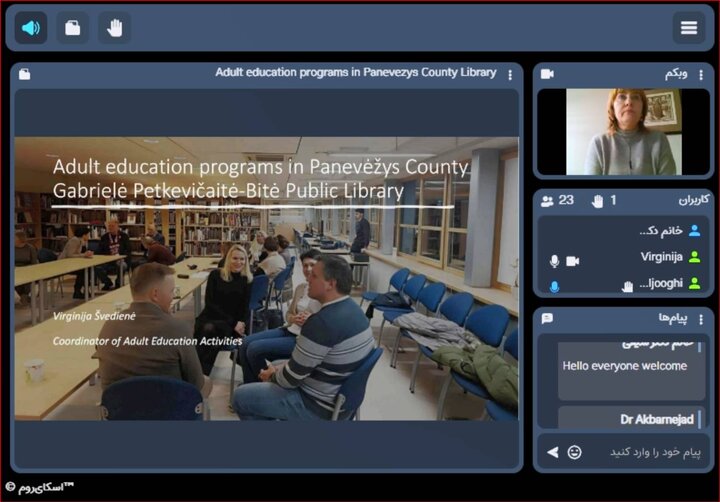Click the file share icon in top toolbar
Image resolution: width=720 pixels, height=502 pixels.
pyautogui.click(x=72, y=28)
